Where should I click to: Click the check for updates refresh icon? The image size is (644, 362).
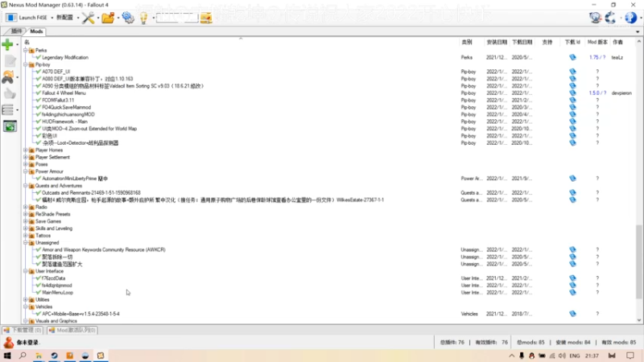point(611,17)
